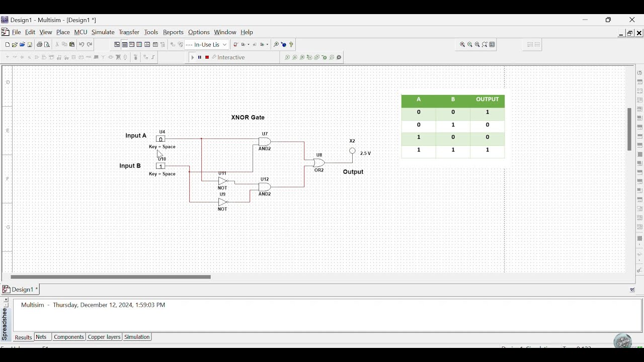Switch to the Simulation tab

[x=137, y=337]
